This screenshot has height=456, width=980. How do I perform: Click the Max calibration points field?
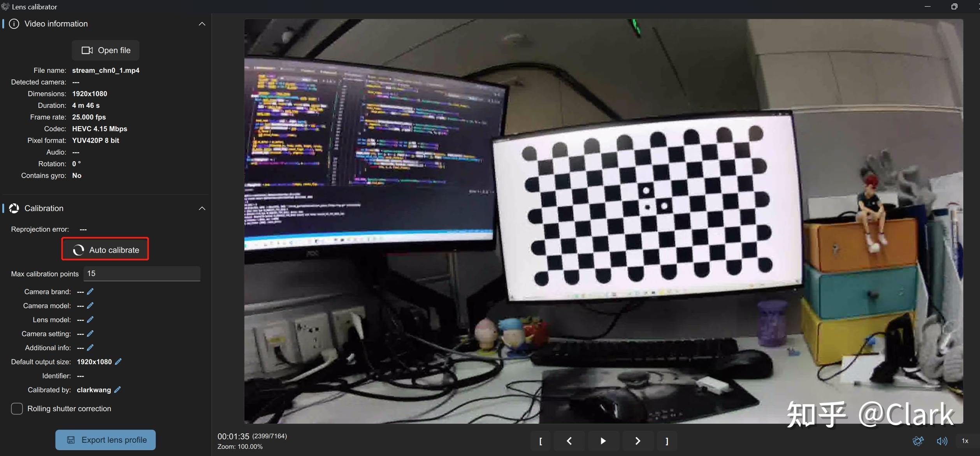(x=142, y=274)
